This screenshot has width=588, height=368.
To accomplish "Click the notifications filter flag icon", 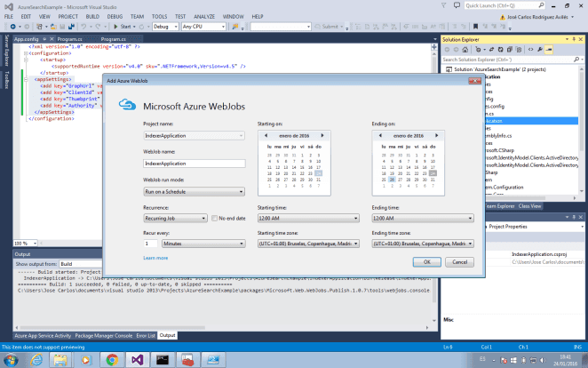I will coord(443,5).
